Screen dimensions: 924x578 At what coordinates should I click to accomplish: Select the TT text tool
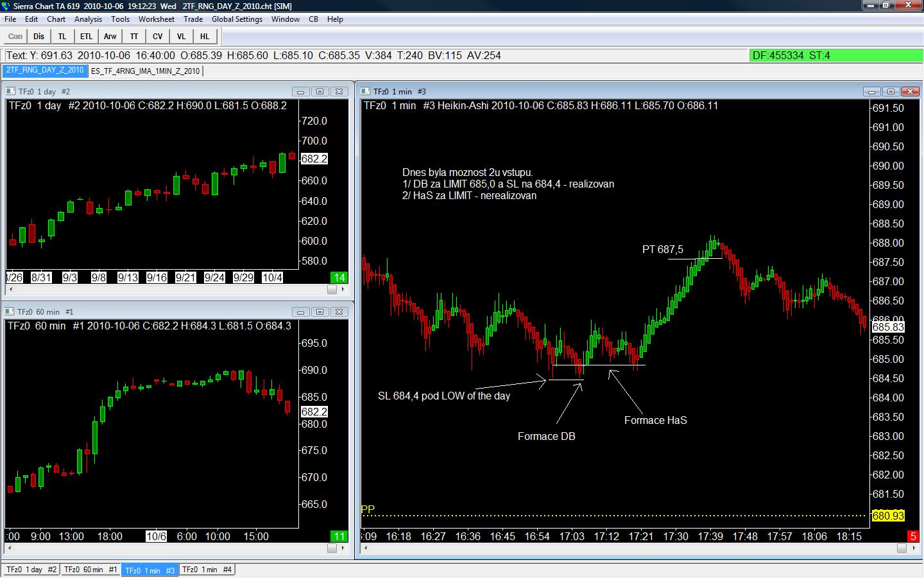(134, 37)
